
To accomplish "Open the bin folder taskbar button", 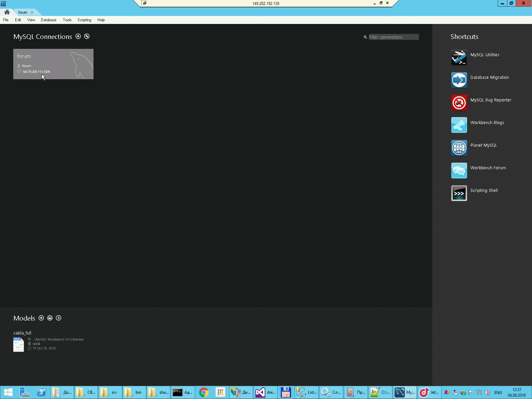I will (x=134, y=393).
